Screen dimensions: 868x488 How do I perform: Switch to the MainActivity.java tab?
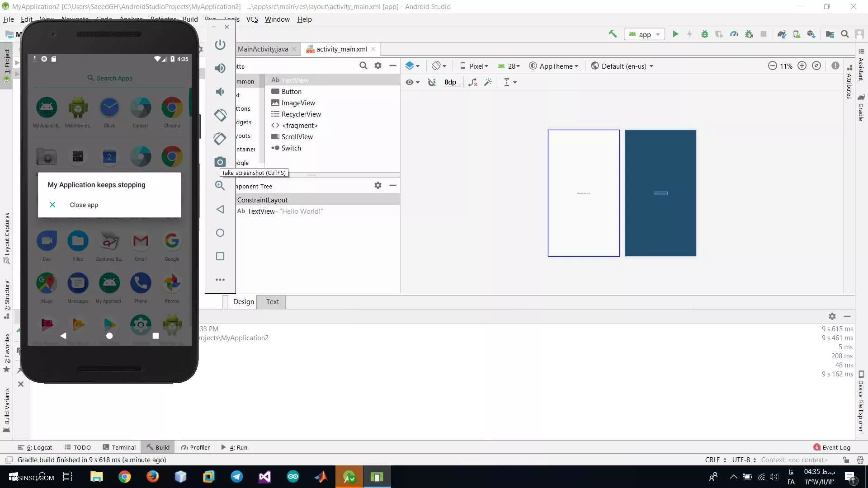click(x=263, y=49)
